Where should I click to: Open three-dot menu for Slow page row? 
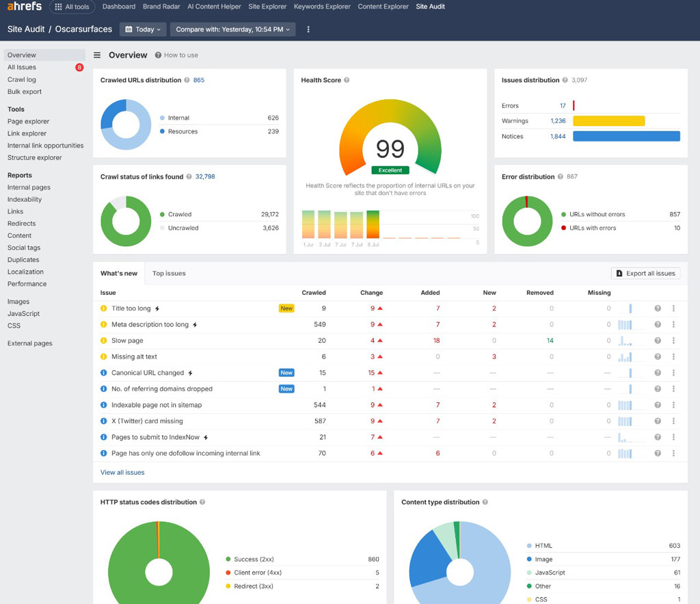pyautogui.click(x=673, y=341)
